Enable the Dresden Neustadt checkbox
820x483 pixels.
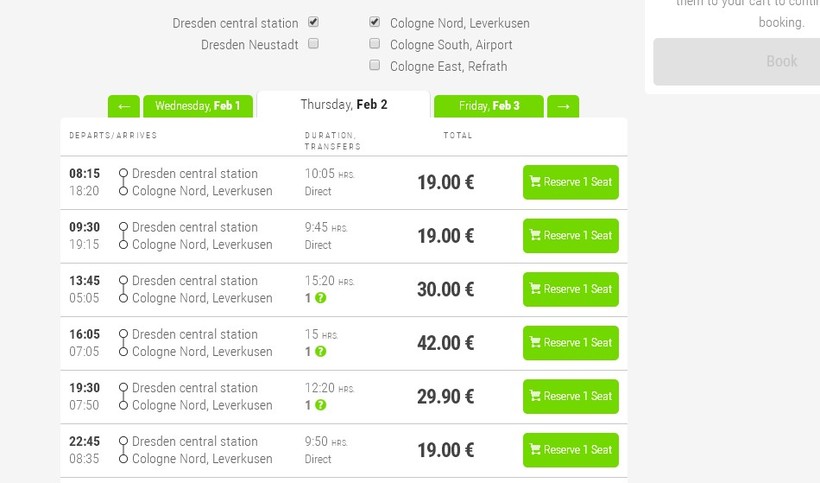[314, 44]
